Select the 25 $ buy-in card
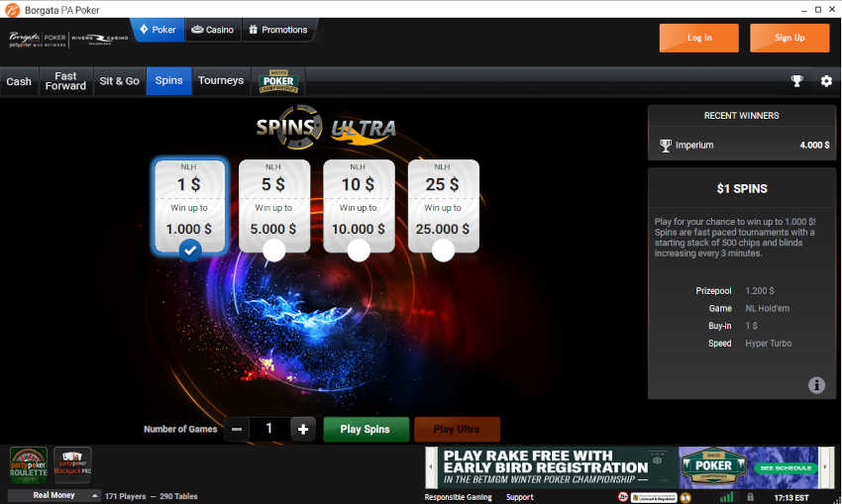This screenshot has width=842, height=504. tap(443, 206)
